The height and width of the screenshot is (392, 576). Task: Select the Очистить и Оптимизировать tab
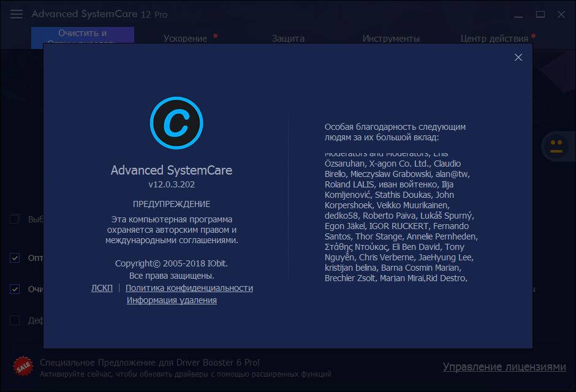(83, 35)
